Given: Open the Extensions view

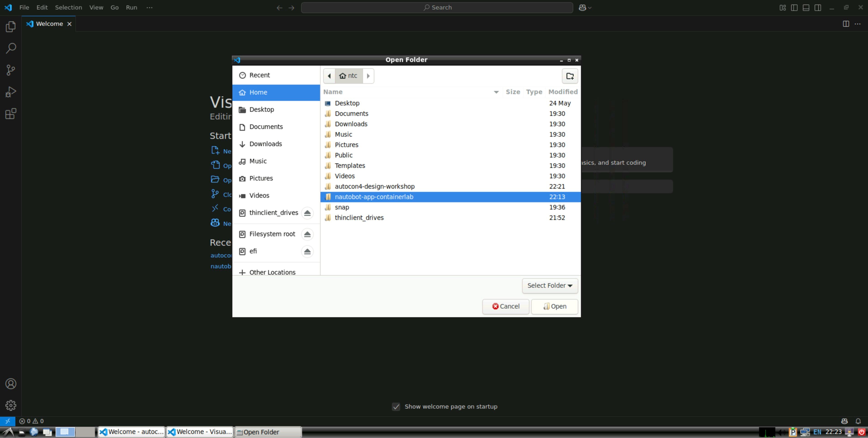Looking at the screenshot, I should 11,114.
